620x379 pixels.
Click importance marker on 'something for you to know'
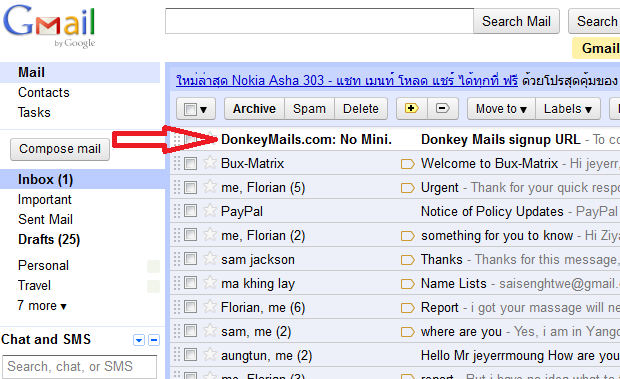[408, 236]
